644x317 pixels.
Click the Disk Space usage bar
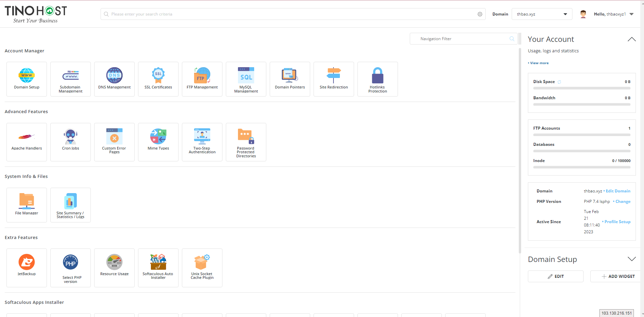click(582, 88)
